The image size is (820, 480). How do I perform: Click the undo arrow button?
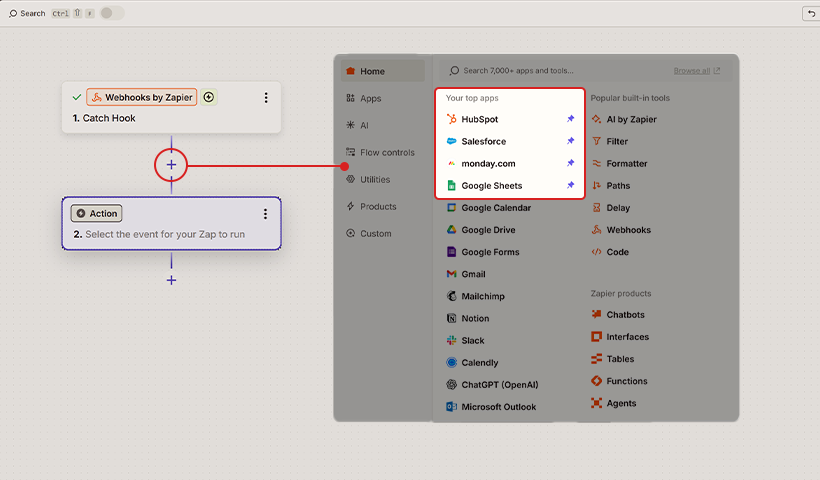coord(810,13)
